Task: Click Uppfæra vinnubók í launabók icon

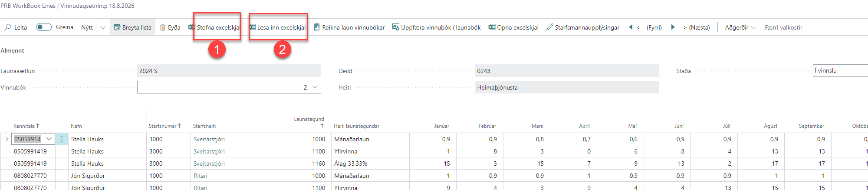Action: pyautogui.click(x=396, y=27)
